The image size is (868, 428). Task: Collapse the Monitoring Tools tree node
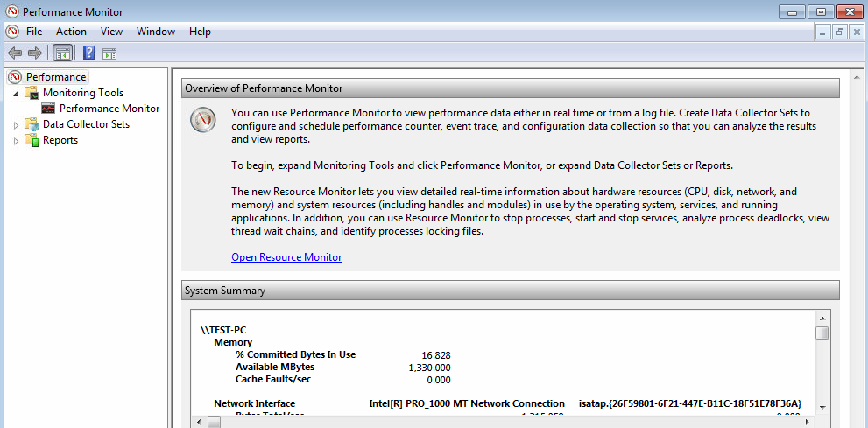click(16, 93)
